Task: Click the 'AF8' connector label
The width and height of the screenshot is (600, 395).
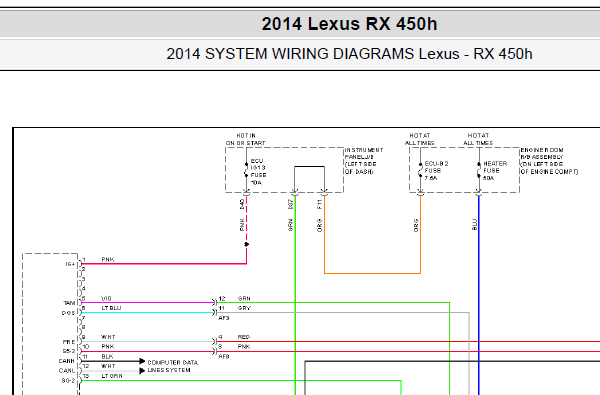Action: tap(224, 357)
